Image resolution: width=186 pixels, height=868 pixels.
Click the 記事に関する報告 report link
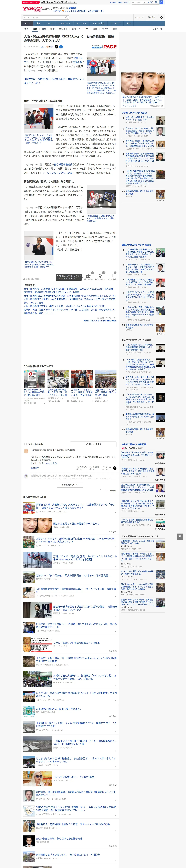[x=32, y=279]
